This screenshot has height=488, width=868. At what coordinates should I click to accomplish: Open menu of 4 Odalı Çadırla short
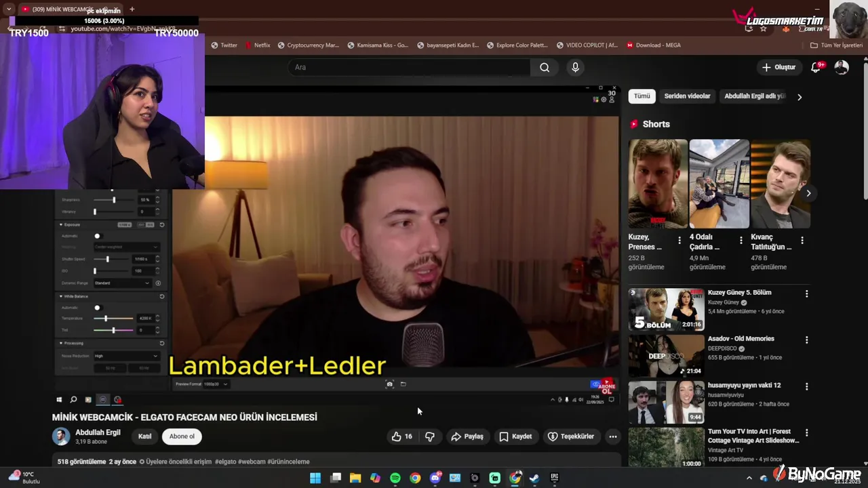pos(741,240)
